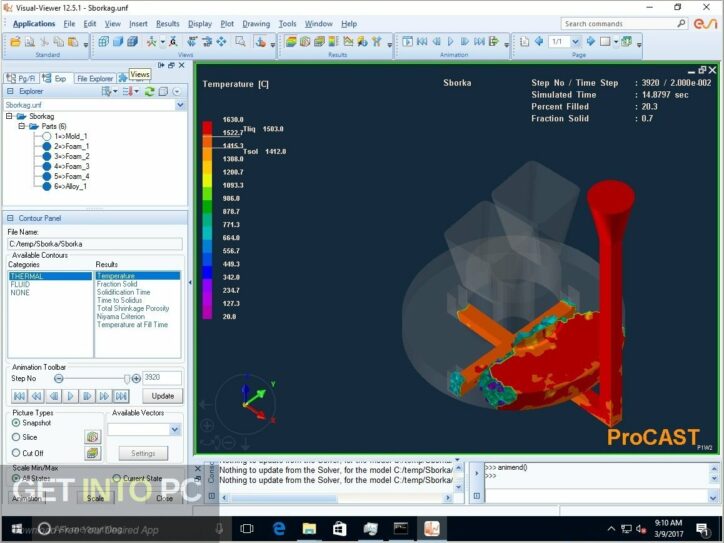This screenshot has width=724, height=543.
Task: Click the Settings button under Available Vectors
Action: pos(143,453)
